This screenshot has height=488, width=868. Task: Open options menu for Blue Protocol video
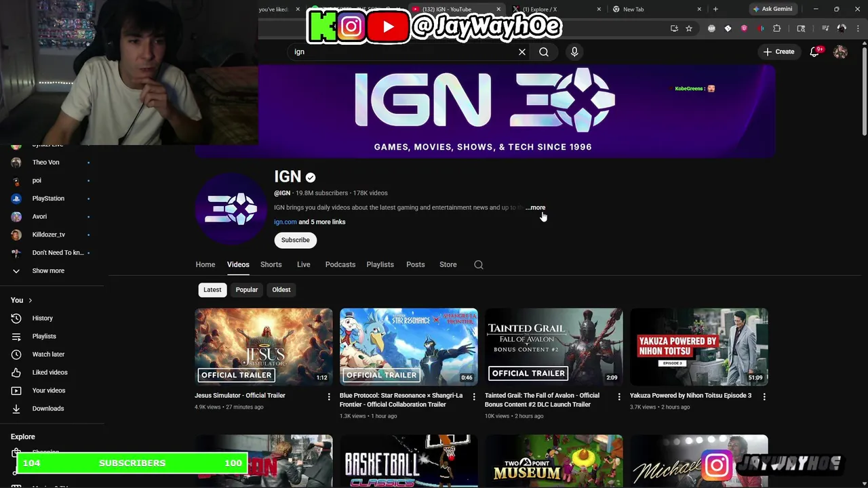(x=474, y=396)
